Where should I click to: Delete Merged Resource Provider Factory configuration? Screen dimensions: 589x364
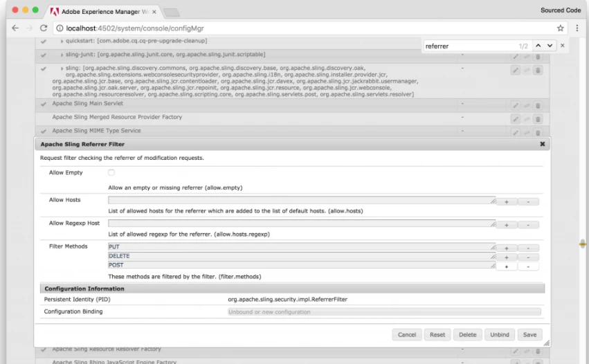tap(538, 119)
